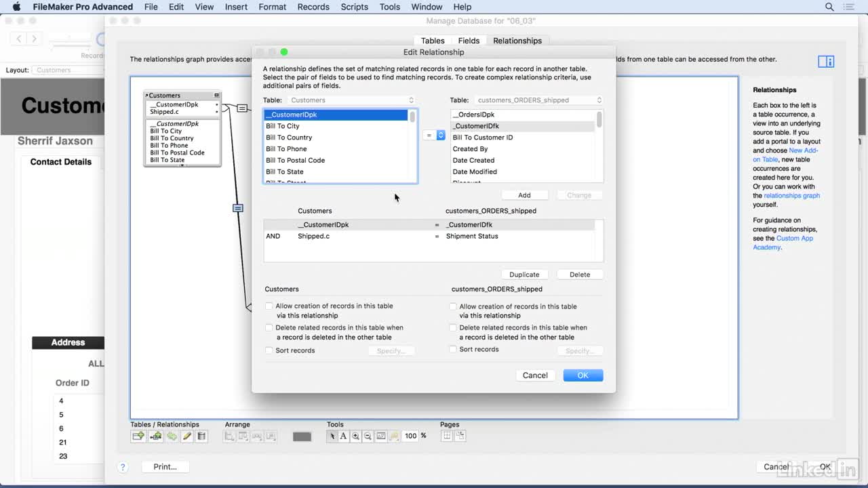
Task: Click the fourth Arrange icon
Action: 271,436
